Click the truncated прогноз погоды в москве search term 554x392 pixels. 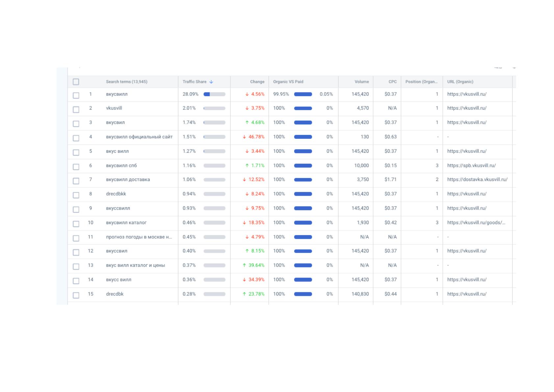[x=139, y=237]
